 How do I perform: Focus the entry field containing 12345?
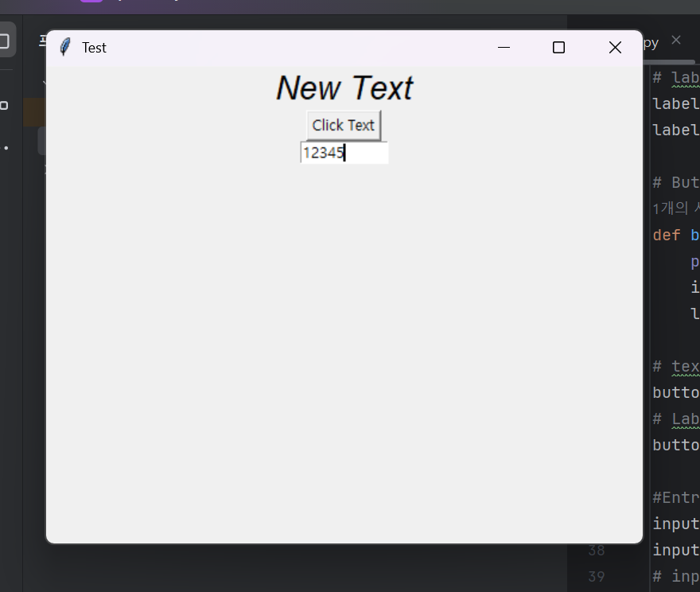click(x=344, y=153)
